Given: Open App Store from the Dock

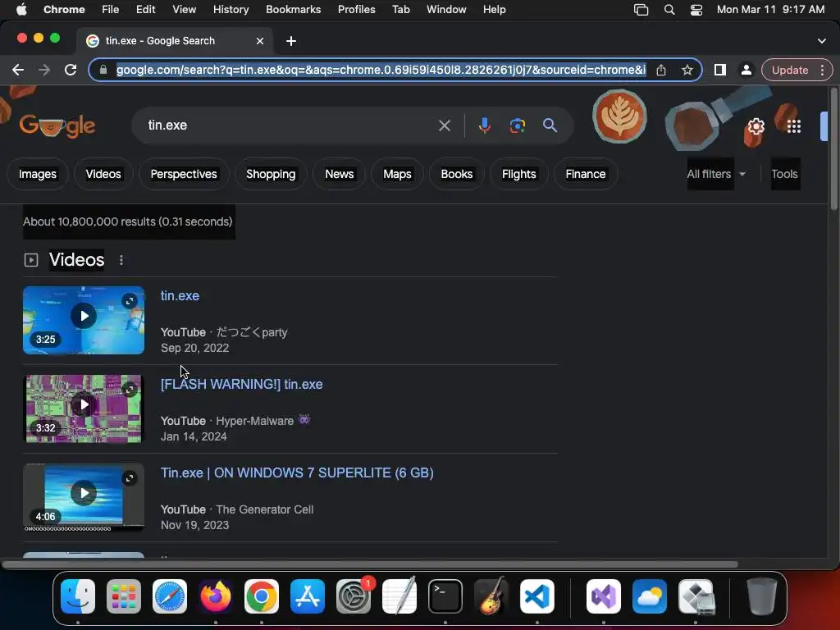Looking at the screenshot, I should (x=308, y=596).
